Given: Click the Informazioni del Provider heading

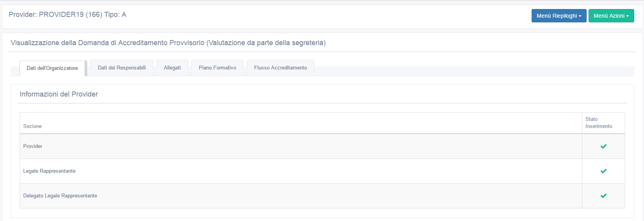Looking at the screenshot, I should click(x=59, y=94).
